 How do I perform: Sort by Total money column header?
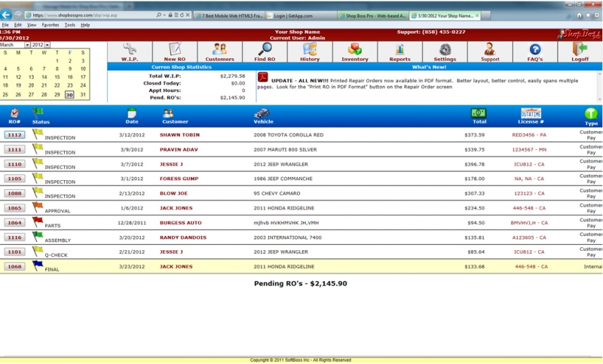click(x=479, y=113)
